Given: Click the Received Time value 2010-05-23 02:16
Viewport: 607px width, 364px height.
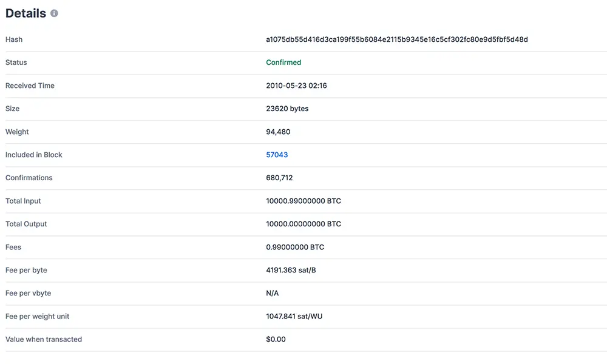Looking at the screenshot, I should coord(296,86).
